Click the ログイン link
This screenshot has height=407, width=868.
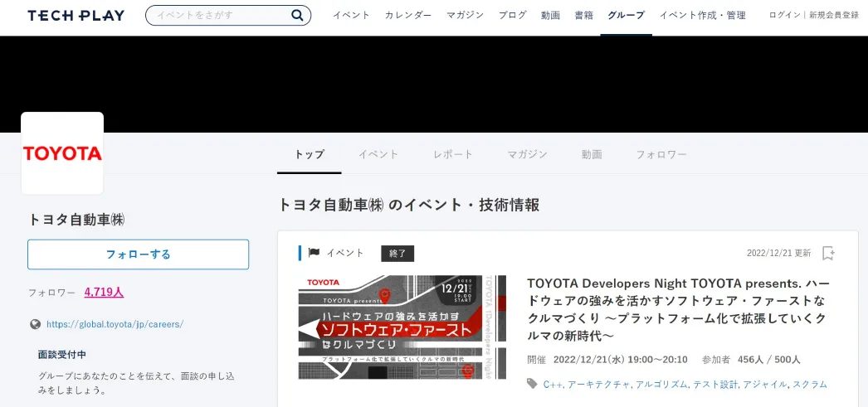pos(784,16)
